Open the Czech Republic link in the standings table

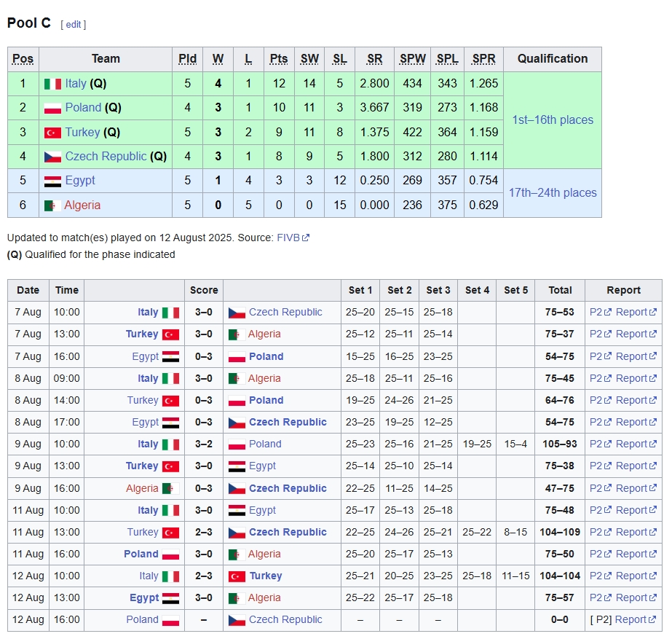[106, 157]
